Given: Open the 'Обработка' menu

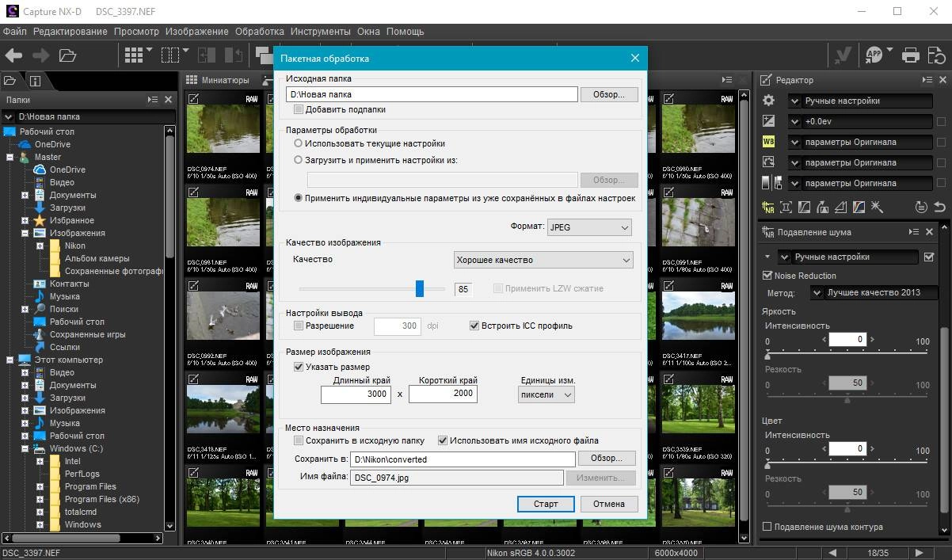Looking at the screenshot, I should pyautogui.click(x=259, y=32).
